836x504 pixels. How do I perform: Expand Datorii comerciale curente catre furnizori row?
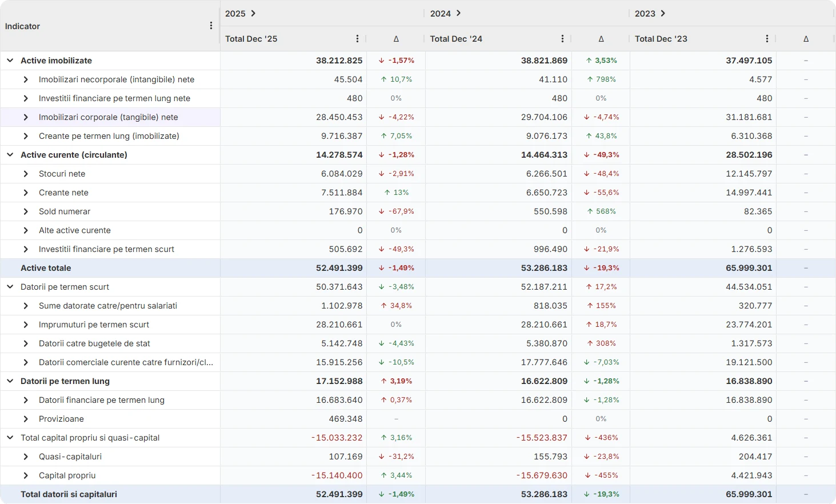pyautogui.click(x=26, y=362)
